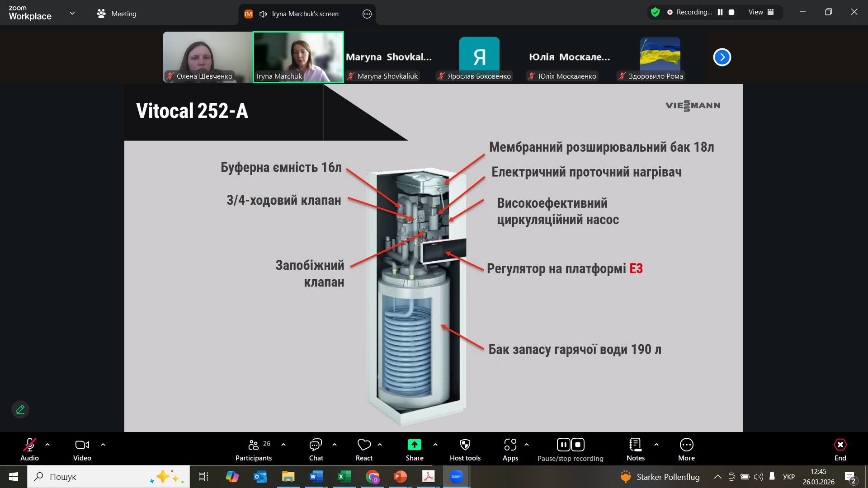Open the View layout menu
The height and width of the screenshot is (488, 868).
coord(761,12)
